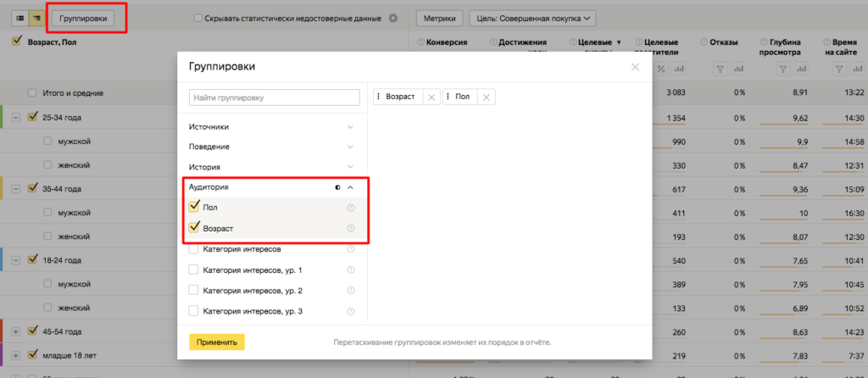
Task: Remove the Пол grouping chip
Action: [486, 97]
